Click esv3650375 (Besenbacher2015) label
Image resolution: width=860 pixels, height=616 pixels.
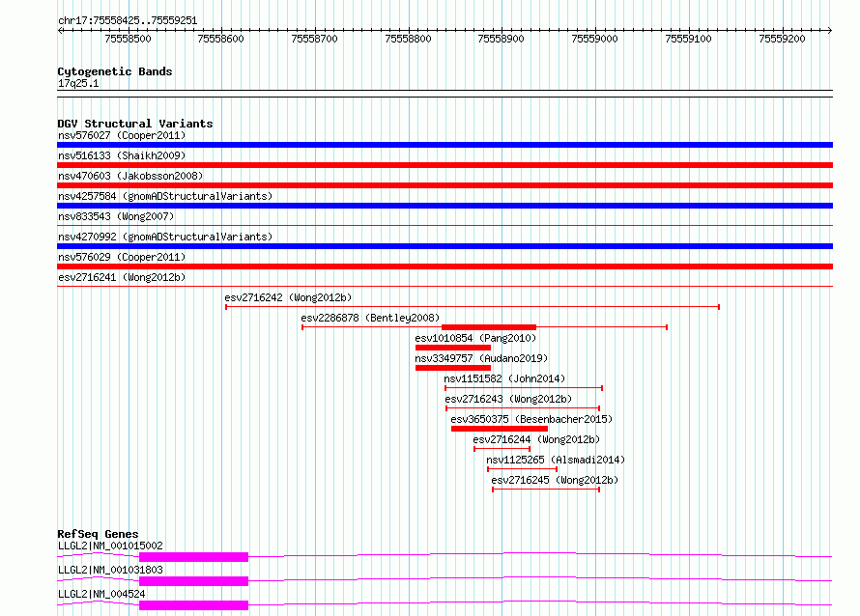(531, 419)
